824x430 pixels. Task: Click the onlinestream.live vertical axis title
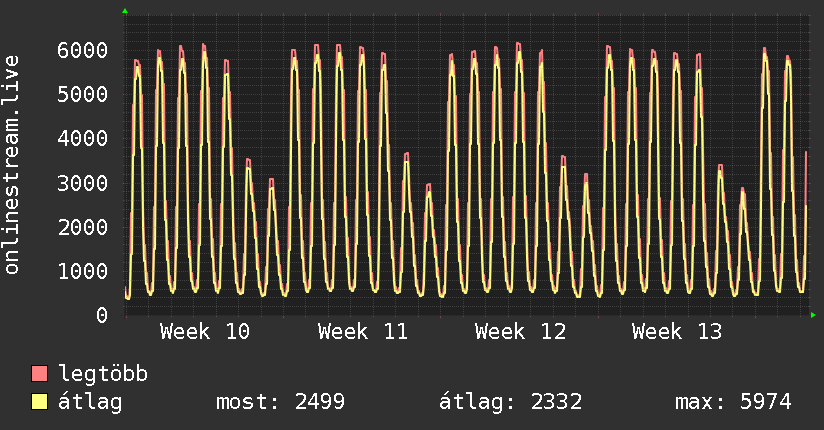click(x=12, y=166)
